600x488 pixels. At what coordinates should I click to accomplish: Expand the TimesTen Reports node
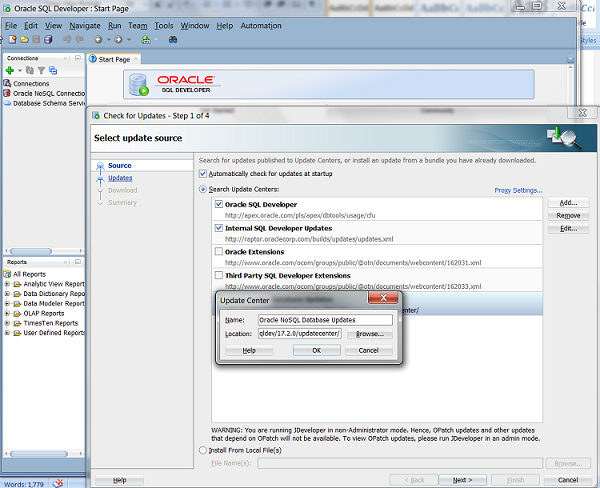pos(7,323)
